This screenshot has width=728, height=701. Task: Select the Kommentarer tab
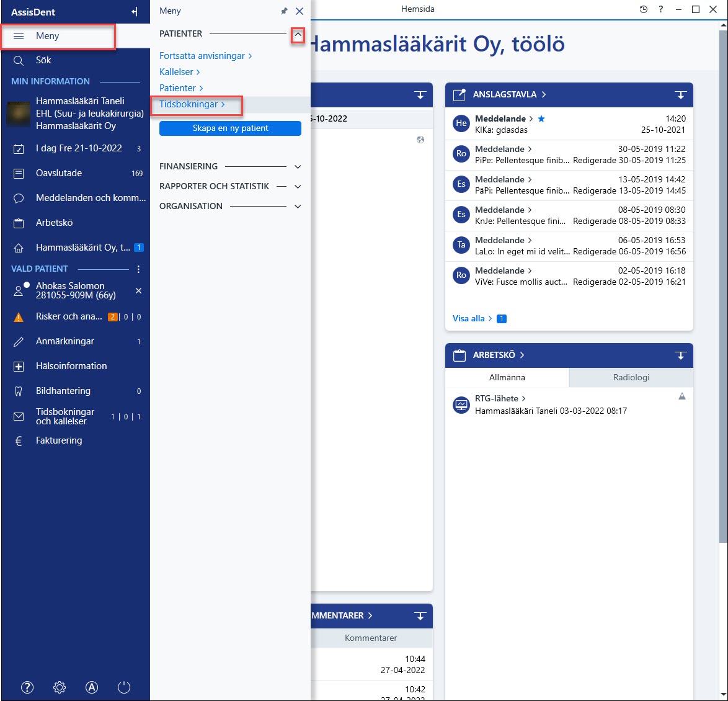[x=371, y=638]
